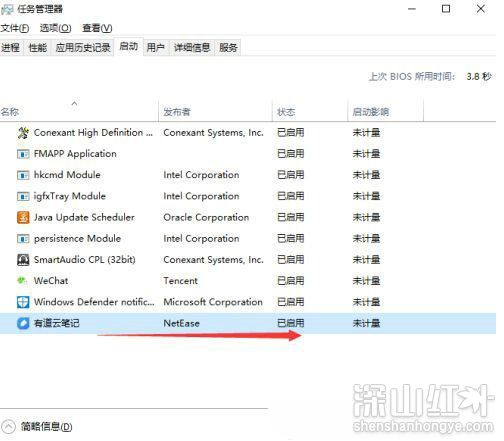Select the persistence Module entry
The image size is (504, 441).
click(x=77, y=239)
